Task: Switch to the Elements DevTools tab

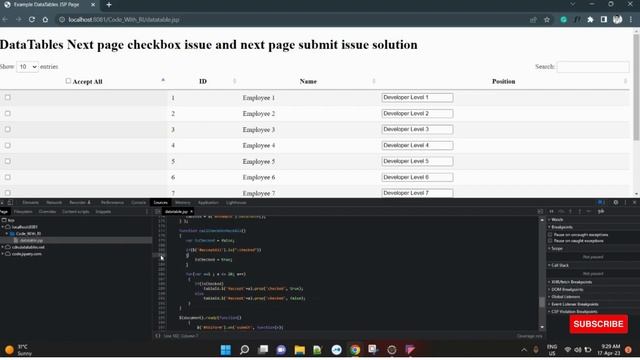Action: tap(30, 202)
